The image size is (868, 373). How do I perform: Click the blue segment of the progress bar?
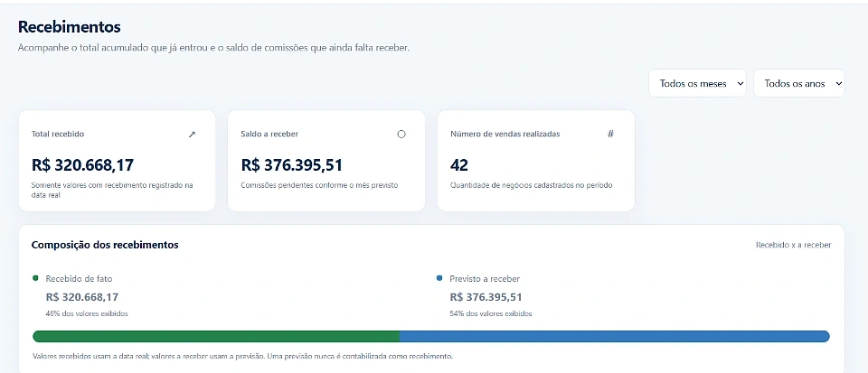[615, 336]
